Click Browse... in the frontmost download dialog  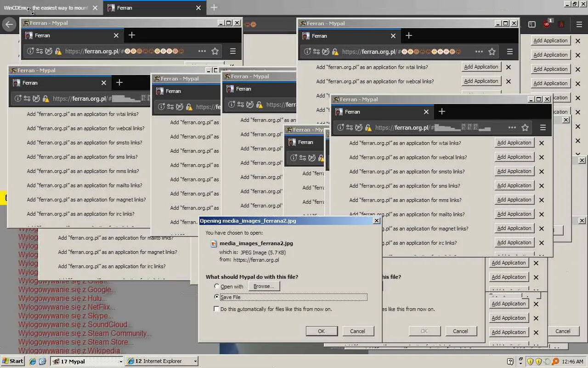[264, 286]
